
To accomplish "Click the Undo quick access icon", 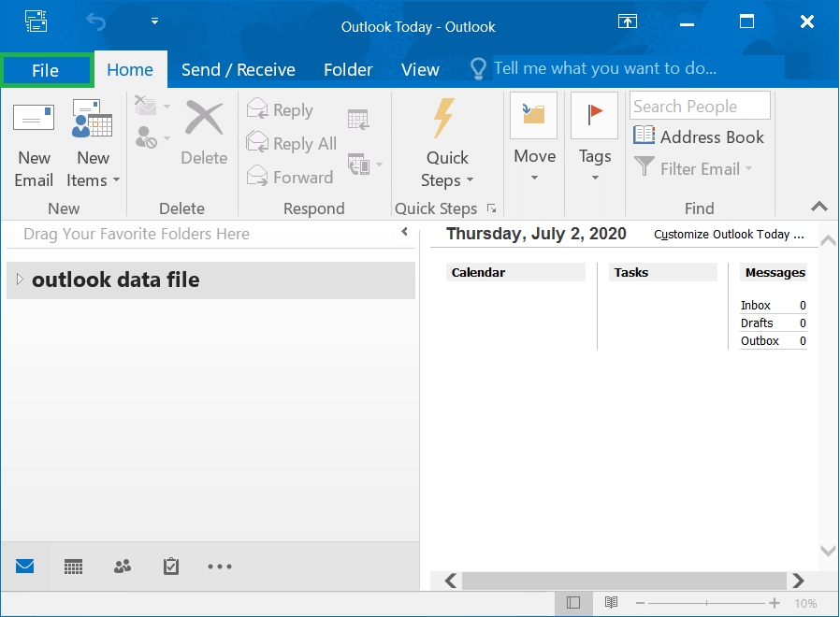I will [x=96, y=22].
